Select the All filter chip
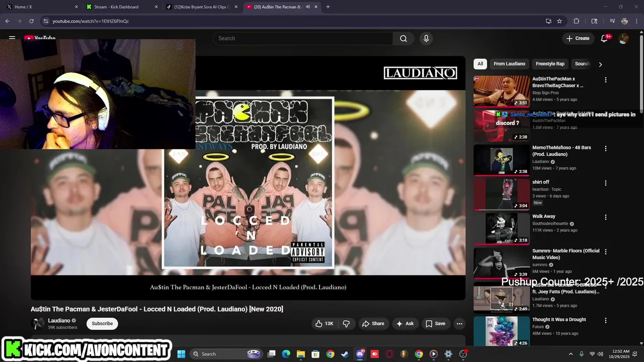Viewport: 644px width, 362px height. 480,64
